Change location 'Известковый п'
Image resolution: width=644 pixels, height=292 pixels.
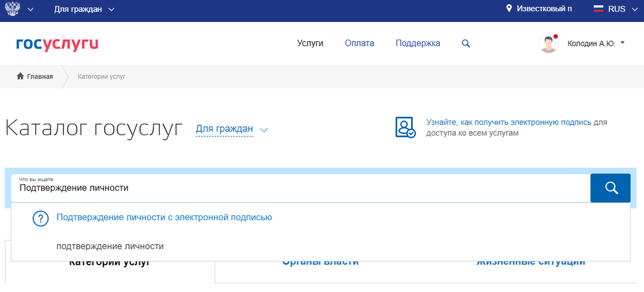click(544, 9)
